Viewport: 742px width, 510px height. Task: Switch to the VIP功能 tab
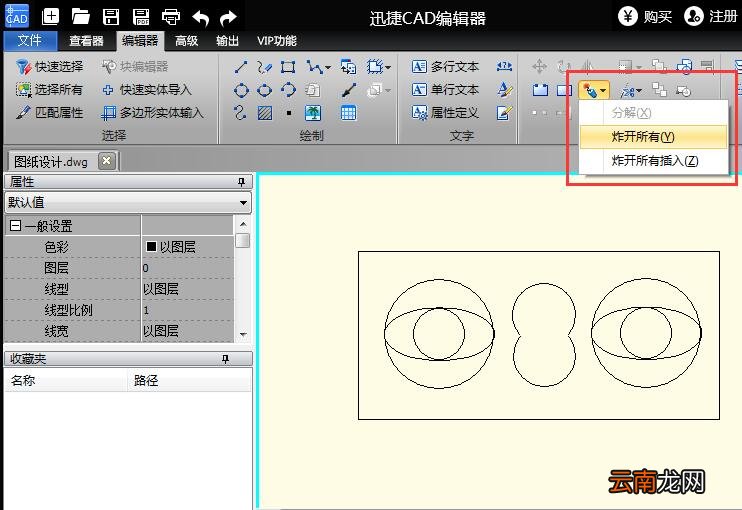pyautogui.click(x=277, y=41)
